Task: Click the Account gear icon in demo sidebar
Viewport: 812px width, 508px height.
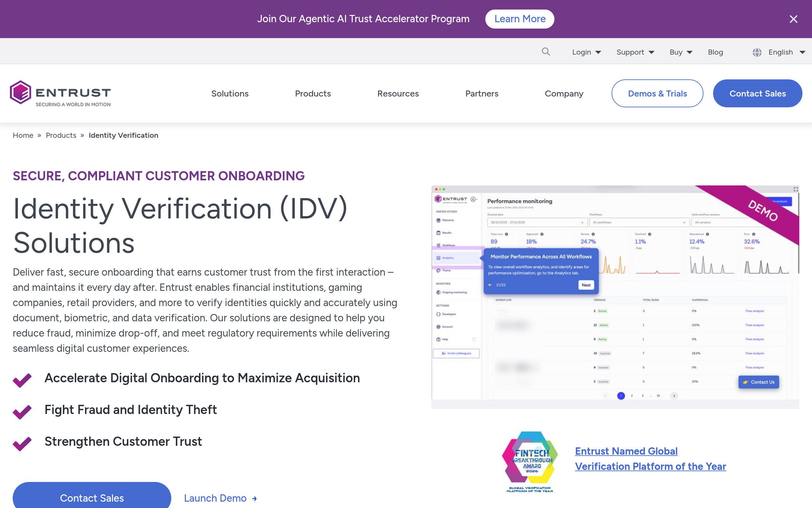Action: pos(438,327)
